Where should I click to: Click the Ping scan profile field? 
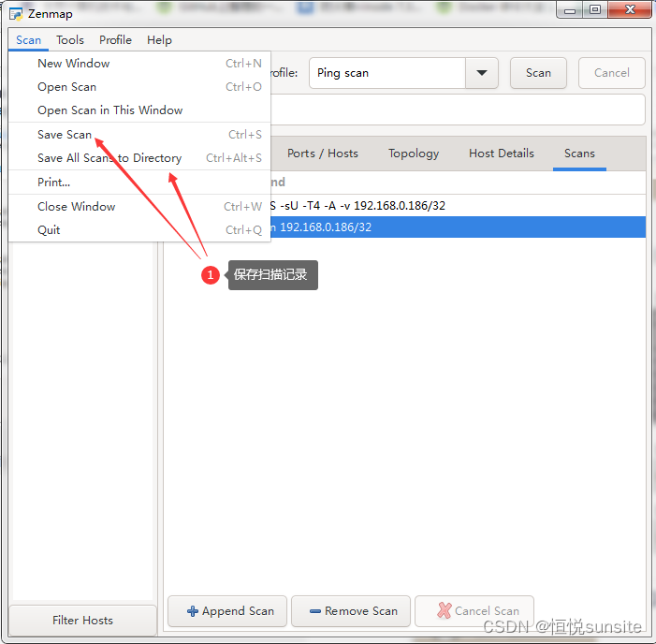(x=387, y=73)
